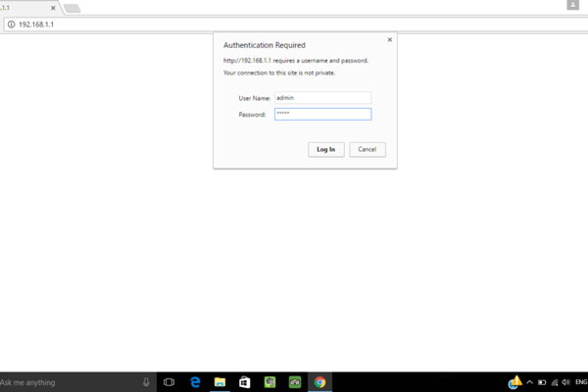Select the 192.168.1.1 address bar URL

(36, 24)
